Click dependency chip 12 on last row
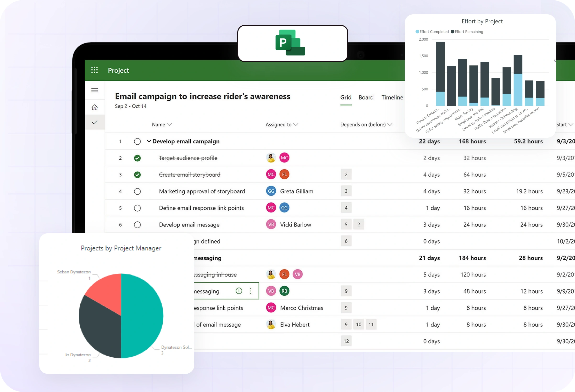The width and height of the screenshot is (575, 392). coord(346,341)
